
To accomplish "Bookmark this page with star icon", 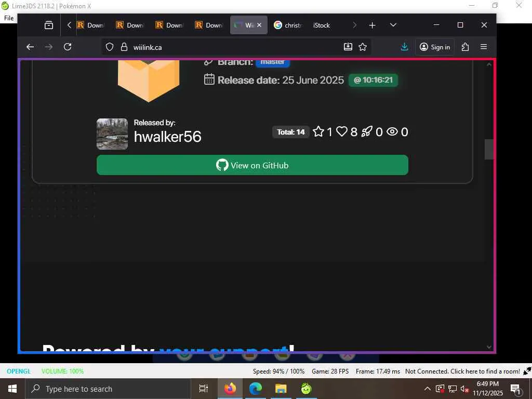I will tap(363, 47).
